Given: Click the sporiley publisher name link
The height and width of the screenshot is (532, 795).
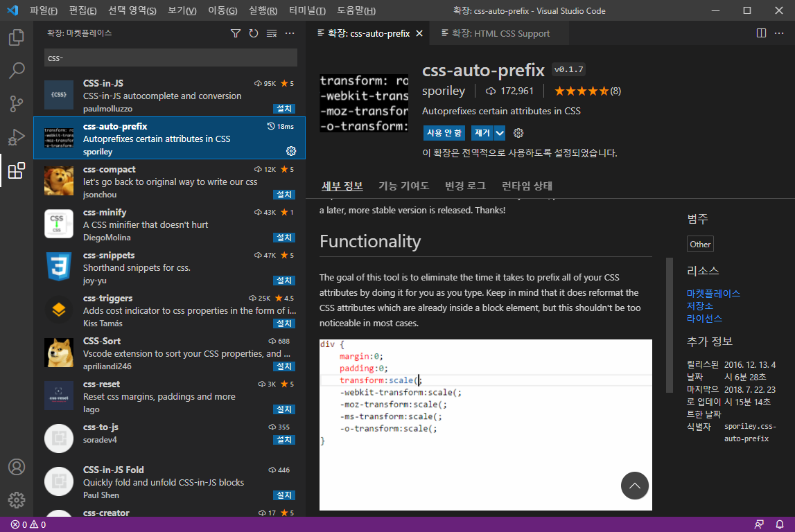Looking at the screenshot, I should 444,91.
